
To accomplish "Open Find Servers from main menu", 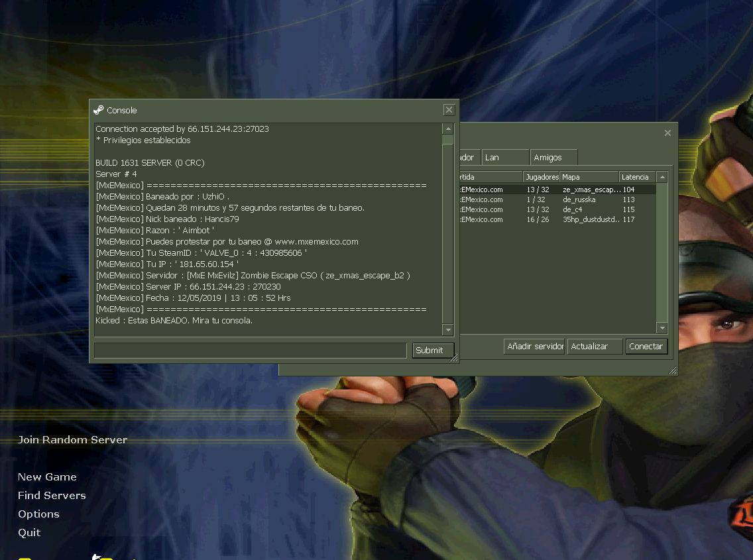I will point(52,496).
